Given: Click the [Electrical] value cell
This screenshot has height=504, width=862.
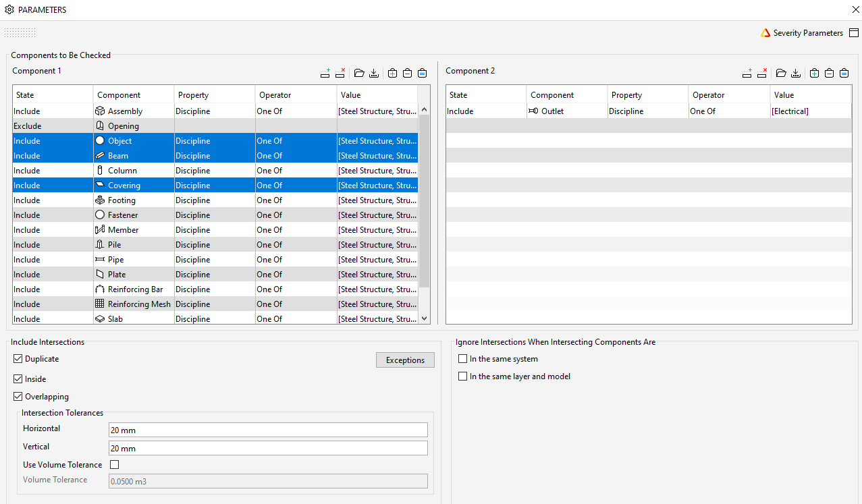Looking at the screenshot, I should pos(810,111).
